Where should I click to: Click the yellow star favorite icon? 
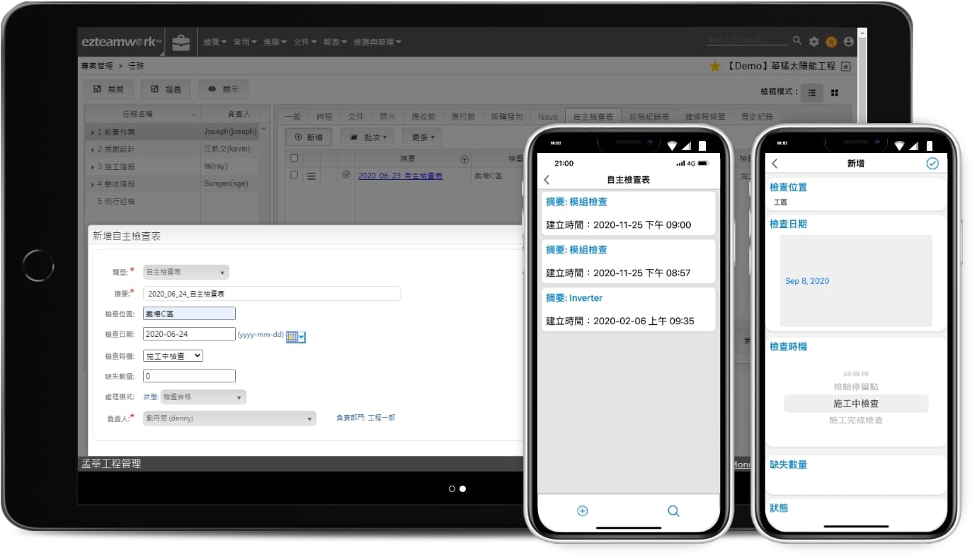pos(715,67)
